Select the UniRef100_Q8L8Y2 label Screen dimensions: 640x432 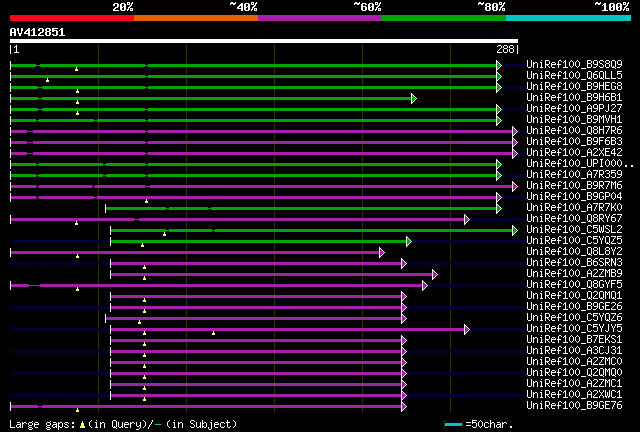pyautogui.click(x=574, y=252)
